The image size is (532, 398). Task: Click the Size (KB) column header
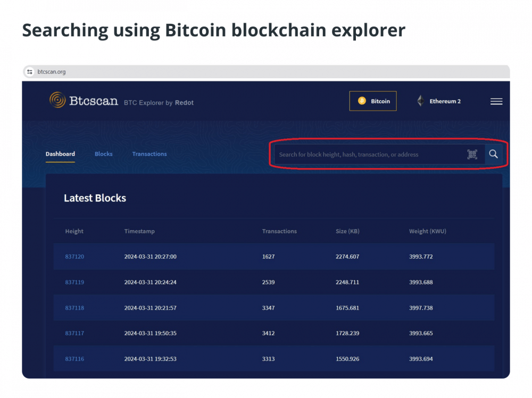[x=347, y=231]
